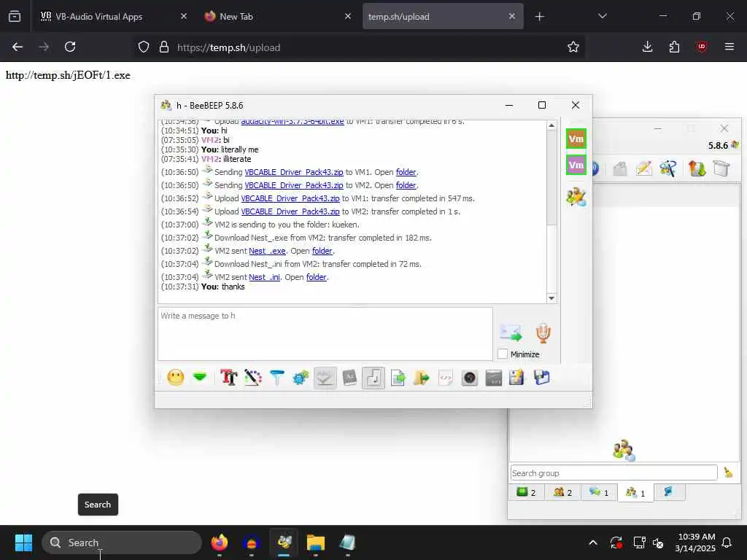Open folder link next to Nest_.ini
This screenshot has width=747, height=560.
[317, 277]
